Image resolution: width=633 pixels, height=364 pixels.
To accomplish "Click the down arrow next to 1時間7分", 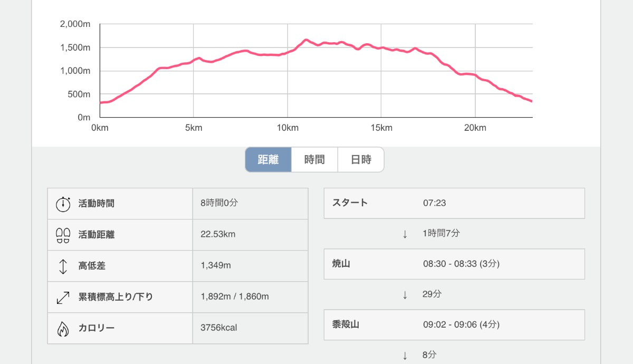I will pos(405,234).
